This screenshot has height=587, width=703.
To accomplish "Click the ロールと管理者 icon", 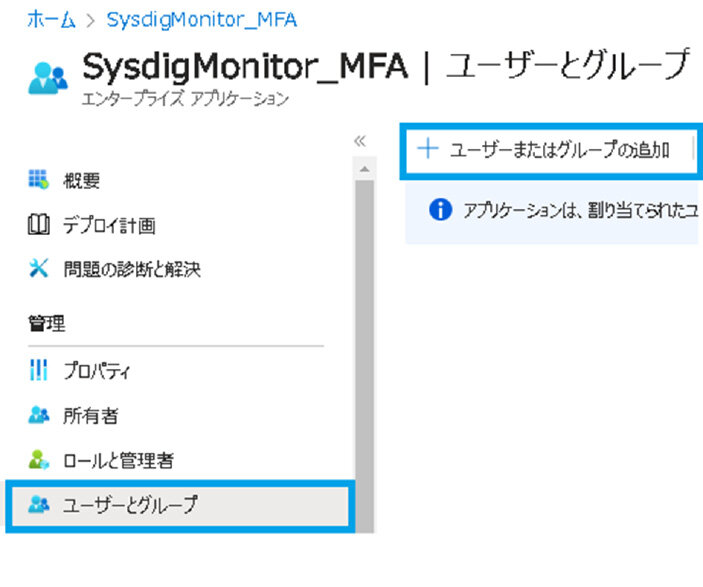I will coord(38,461).
